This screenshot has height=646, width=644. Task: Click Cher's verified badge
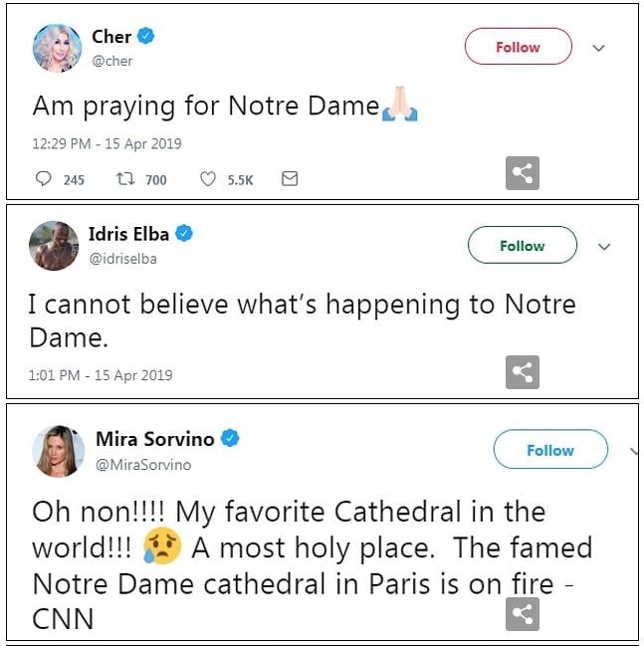pyautogui.click(x=146, y=37)
